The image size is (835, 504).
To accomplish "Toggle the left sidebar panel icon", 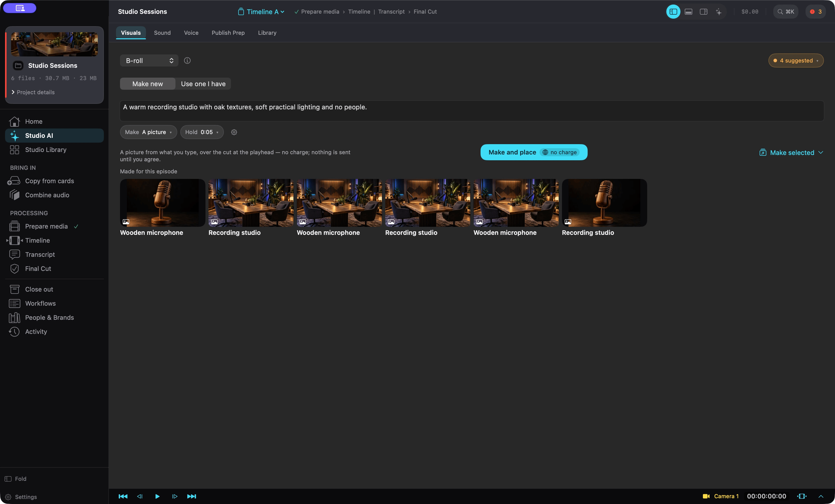I will (673, 12).
